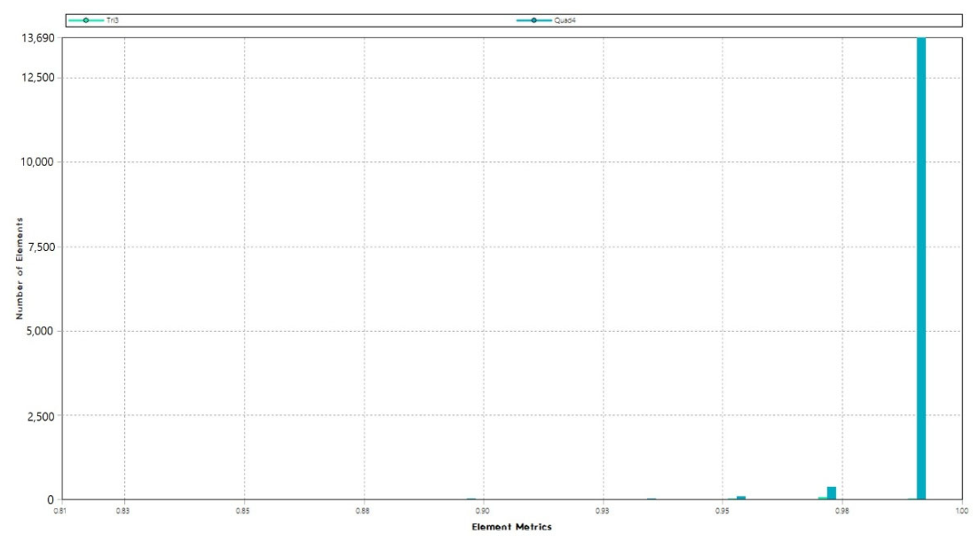This screenshot has height=542, width=980.
Task: Select the small Tri3 bar near 0.98
Action: coord(823,499)
